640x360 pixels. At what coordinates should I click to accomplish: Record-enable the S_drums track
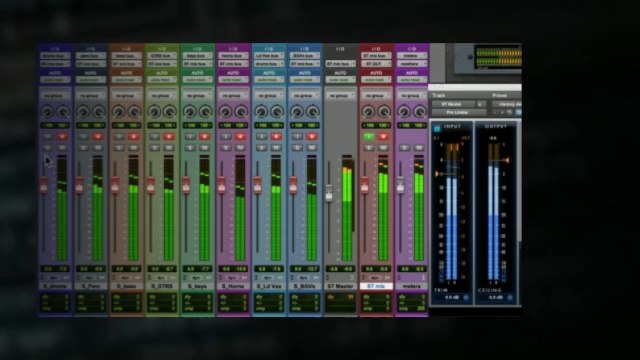[62, 136]
